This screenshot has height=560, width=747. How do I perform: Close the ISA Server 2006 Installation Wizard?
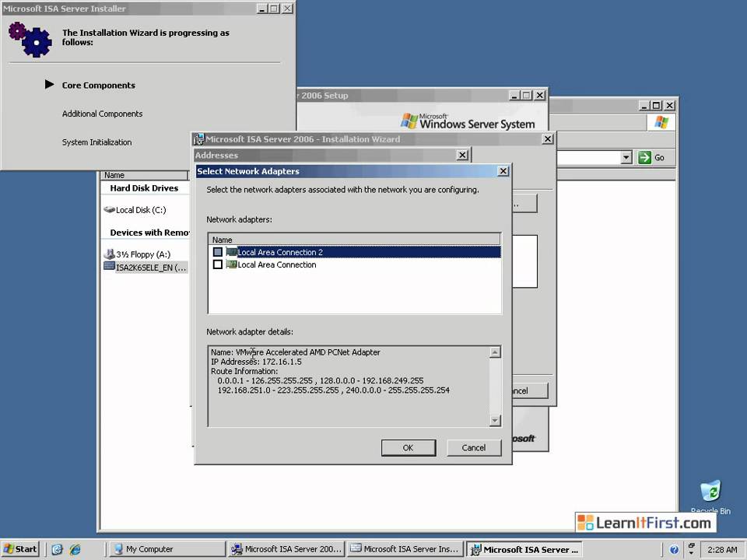548,138
